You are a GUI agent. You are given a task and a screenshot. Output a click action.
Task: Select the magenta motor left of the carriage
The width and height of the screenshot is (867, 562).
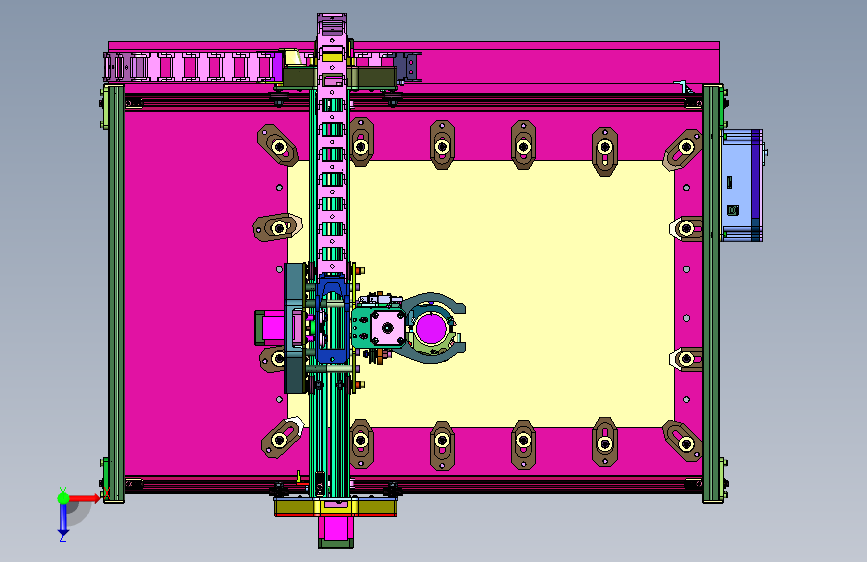(270, 328)
